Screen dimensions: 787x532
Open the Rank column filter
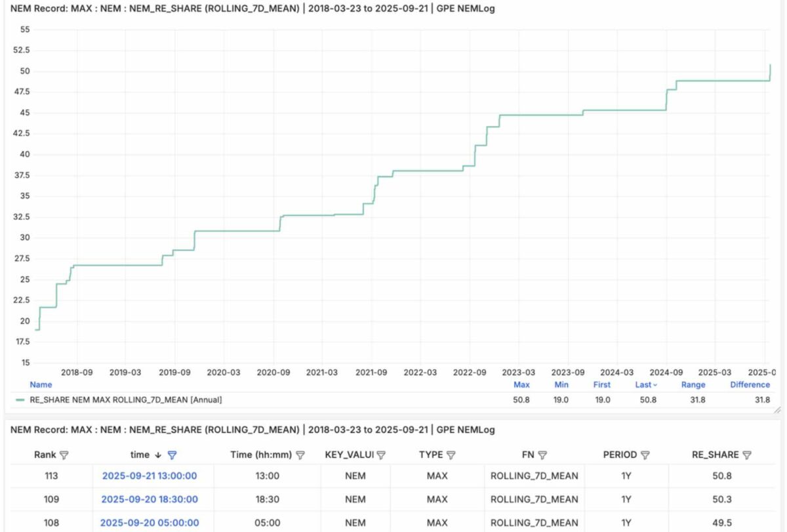[x=64, y=455]
